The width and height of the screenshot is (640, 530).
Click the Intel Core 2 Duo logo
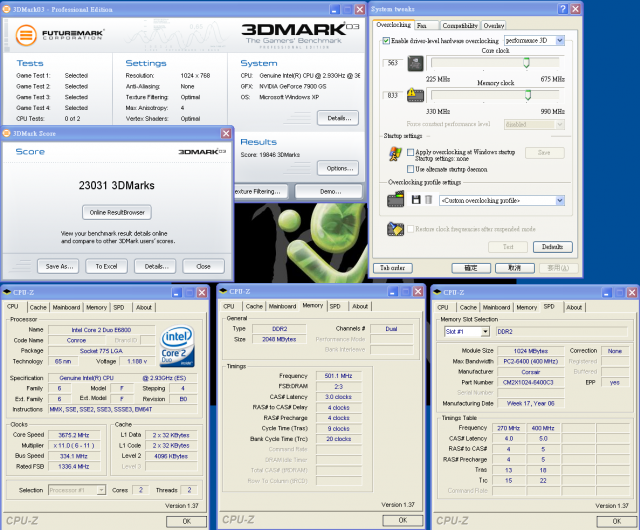177,346
